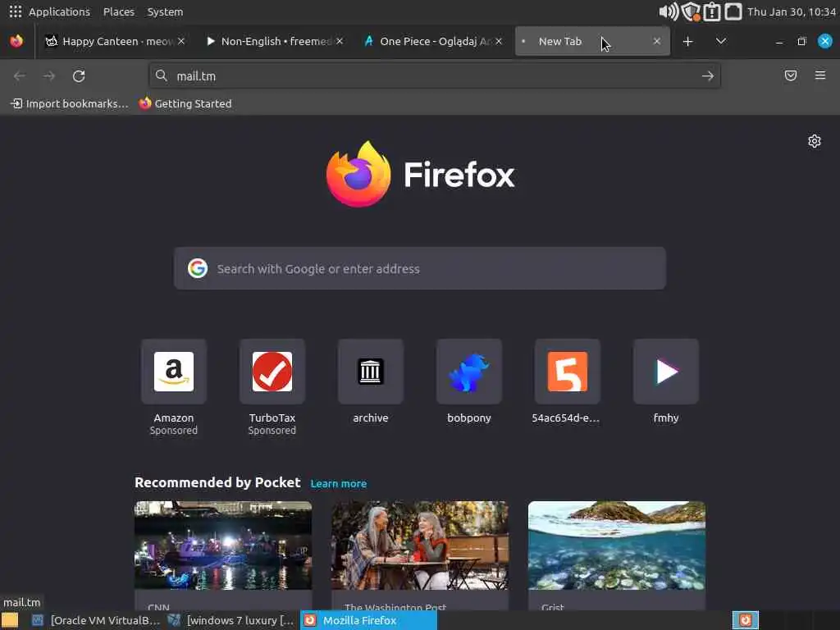Click the shield tray icon

691,11
